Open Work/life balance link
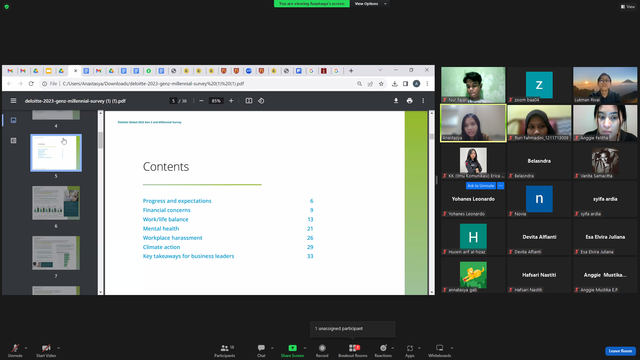The image size is (640, 360). tap(165, 219)
